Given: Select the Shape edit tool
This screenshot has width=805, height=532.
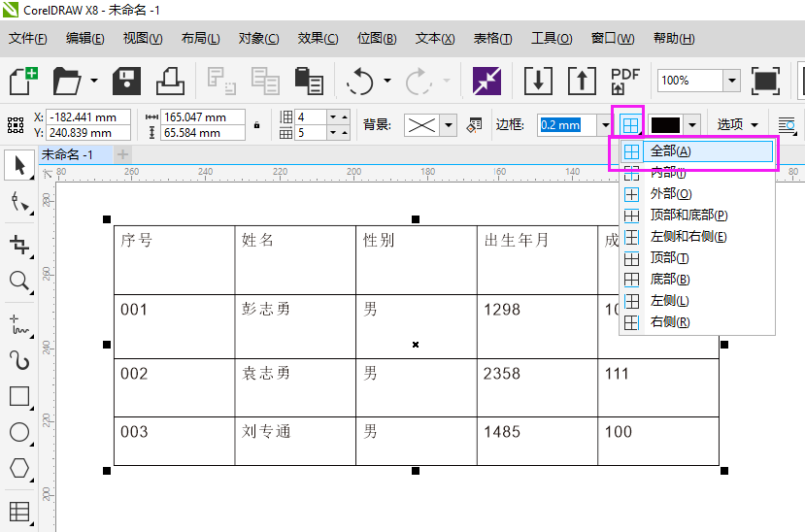Looking at the screenshot, I should [19, 202].
